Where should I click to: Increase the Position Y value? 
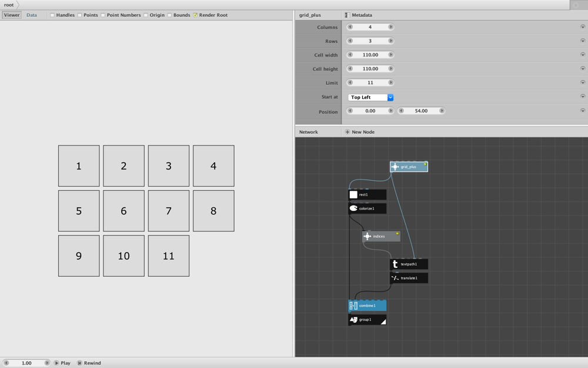(x=442, y=111)
